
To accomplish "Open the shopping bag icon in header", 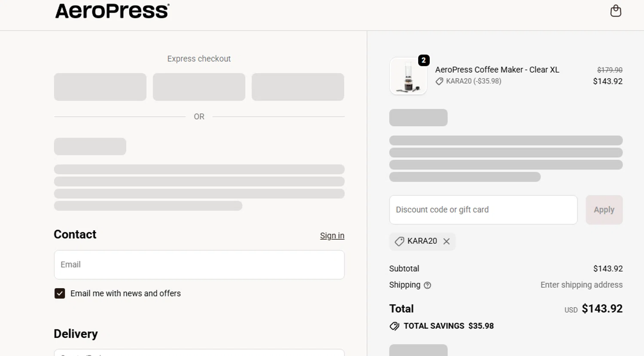I will pyautogui.click(x=616, y=11).
